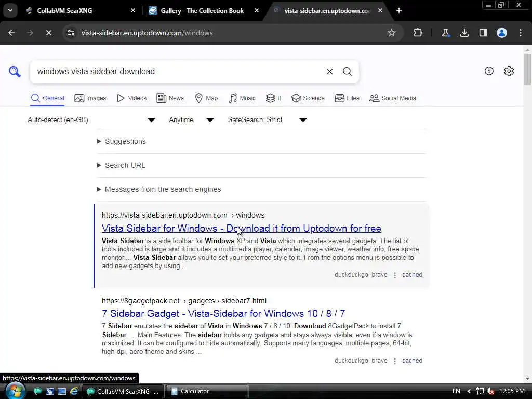The image size is (532, 399).
Task: Click the browser address bar URL
Action: pos(147,33)
